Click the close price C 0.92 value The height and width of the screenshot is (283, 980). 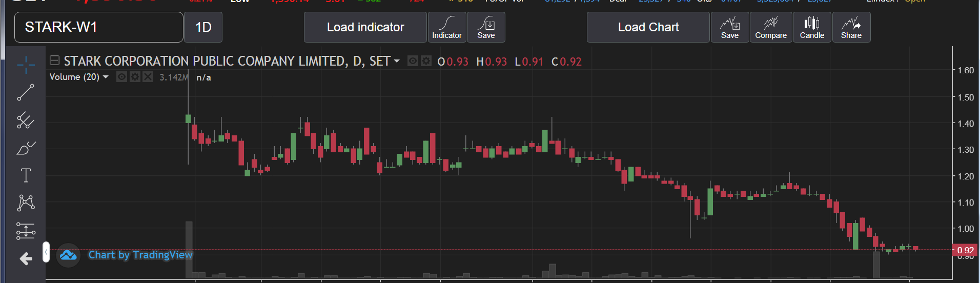coord(566,62)
